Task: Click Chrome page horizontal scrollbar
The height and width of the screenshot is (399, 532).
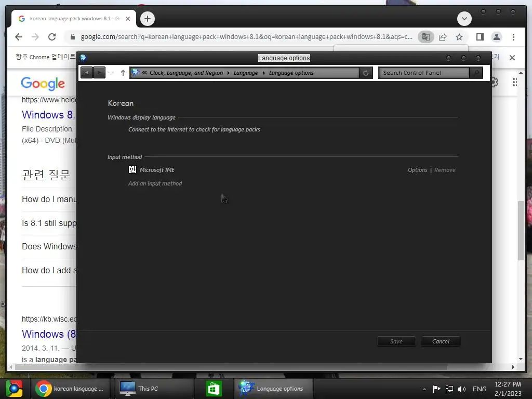Action: click(x=231, y=367)
